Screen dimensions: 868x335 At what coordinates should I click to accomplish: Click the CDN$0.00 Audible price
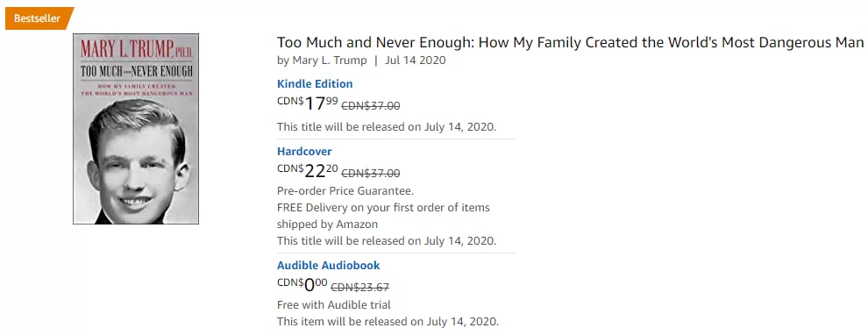click(302, 284)
